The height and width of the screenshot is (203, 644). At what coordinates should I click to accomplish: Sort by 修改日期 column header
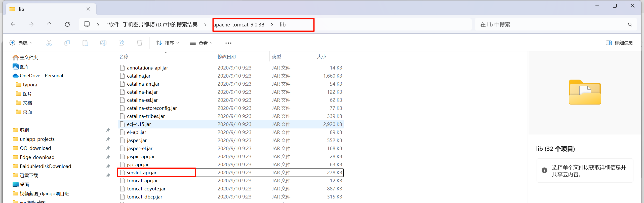(227, 57)
